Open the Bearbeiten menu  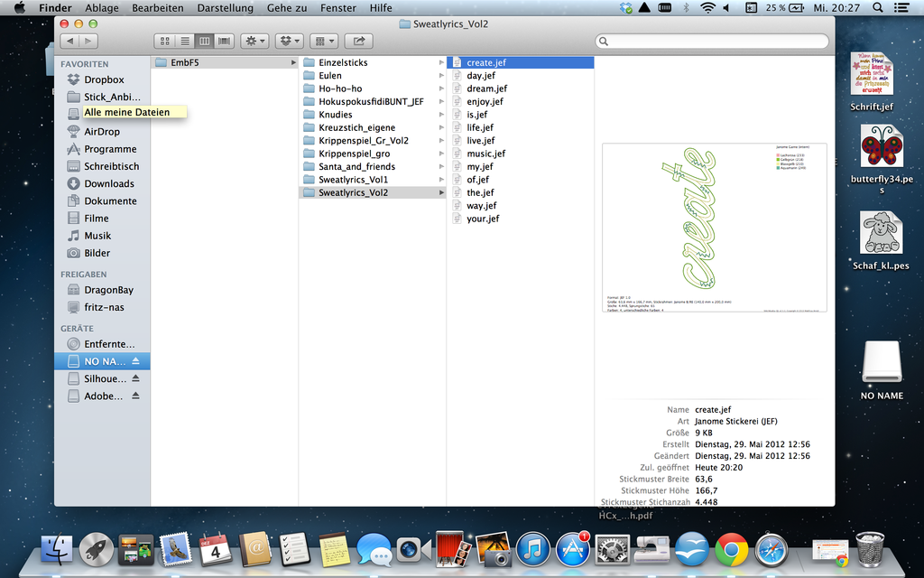click(x=157, y=7)
